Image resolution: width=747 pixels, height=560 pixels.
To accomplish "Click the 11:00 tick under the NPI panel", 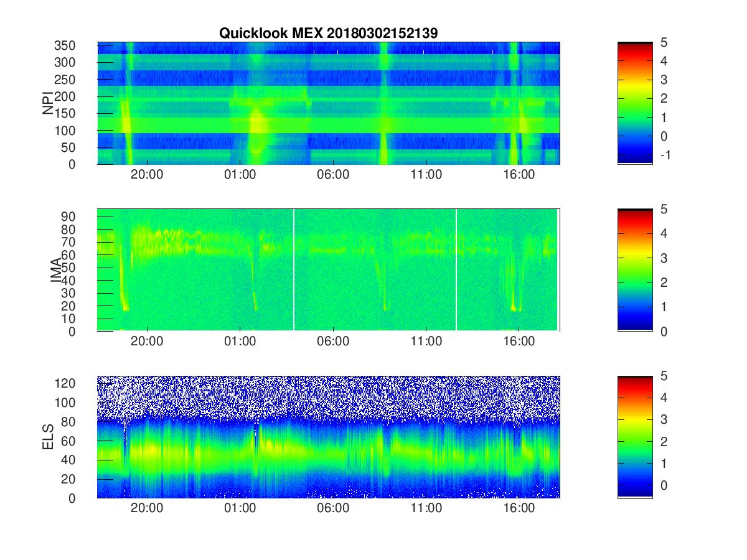I will [x=426, y=175].
